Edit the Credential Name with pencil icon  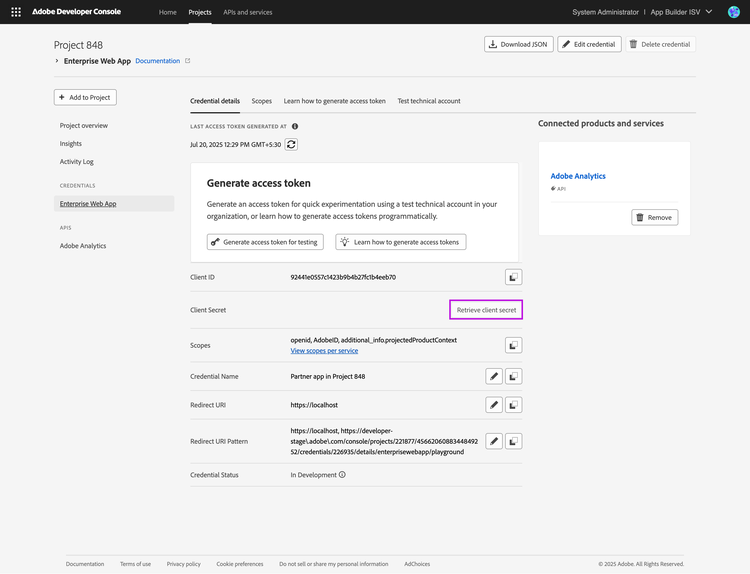click(x=493, y=377)
